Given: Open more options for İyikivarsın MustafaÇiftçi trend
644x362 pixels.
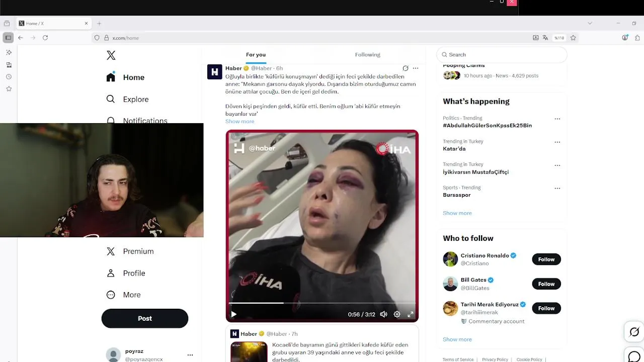Looking at the screenshot, I should 557,165.
